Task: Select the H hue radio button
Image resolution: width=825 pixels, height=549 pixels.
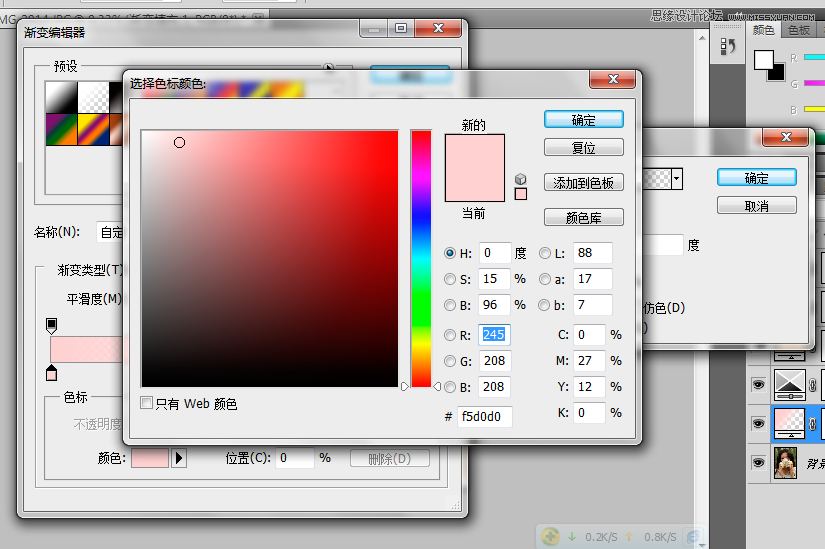Action: click(450, 253)
